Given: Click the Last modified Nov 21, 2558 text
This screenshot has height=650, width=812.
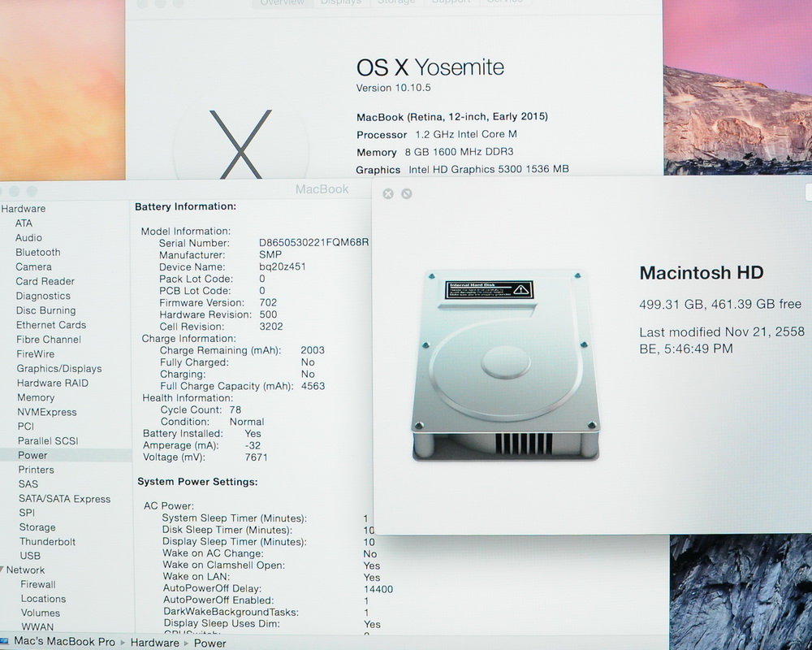Looking at the screenshot, I should pyautogui.click(x=722, y=340).
